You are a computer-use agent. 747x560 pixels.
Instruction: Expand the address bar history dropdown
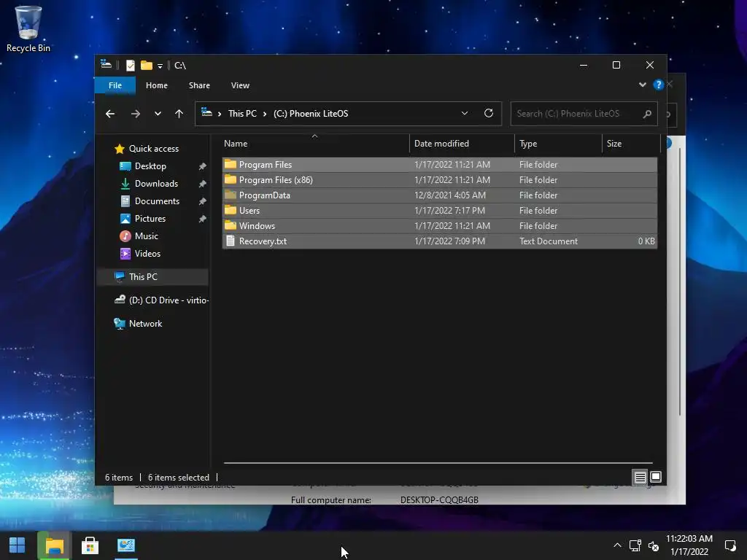point(465,113)
